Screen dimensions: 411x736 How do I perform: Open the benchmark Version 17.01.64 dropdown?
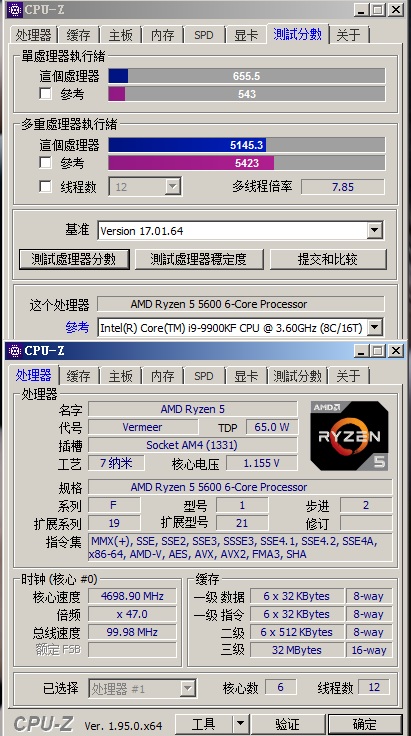(374, 230)
